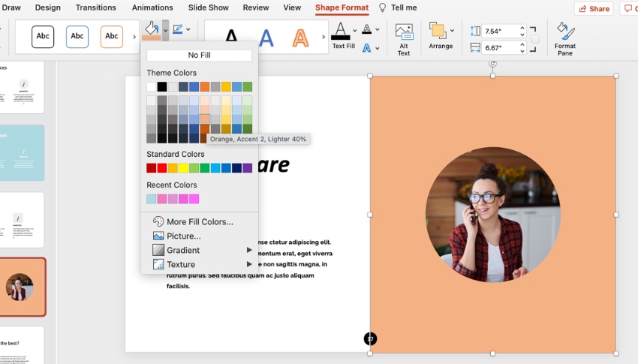
Task: Open the Arrange dropdown arrow
Action: (x=452, y=31)
